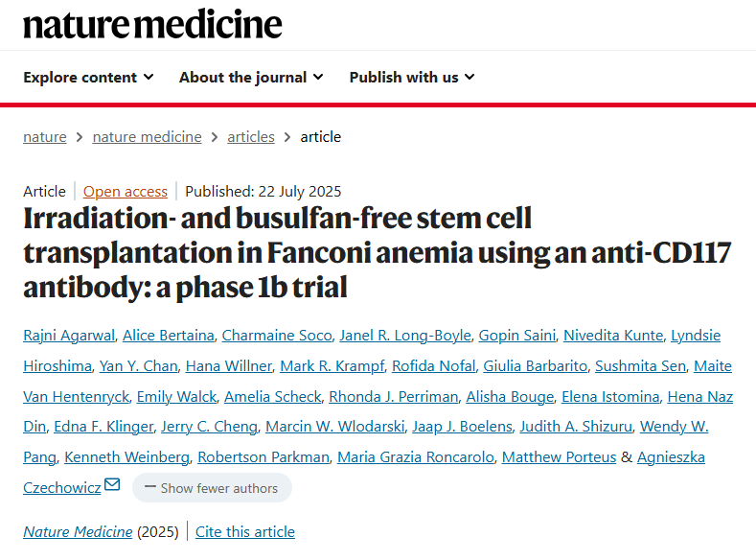This screenshot has width=756, height=560.
Task: Click Cite this article link
Action: [245, 531]
